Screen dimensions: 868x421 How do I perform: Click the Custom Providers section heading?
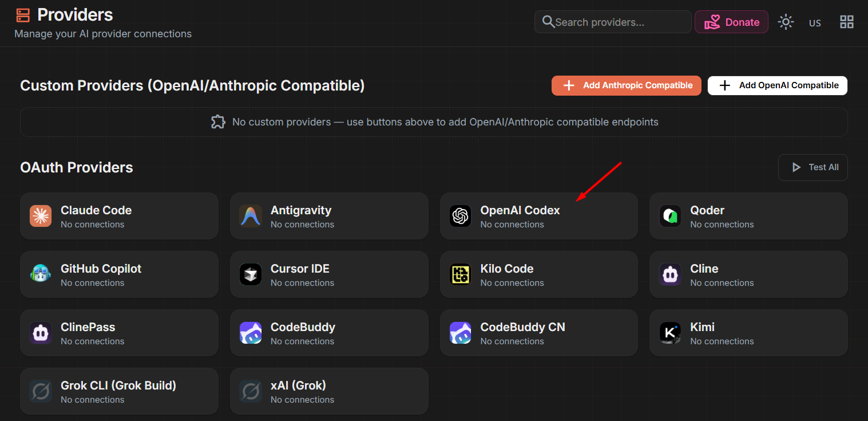[192, 85]
